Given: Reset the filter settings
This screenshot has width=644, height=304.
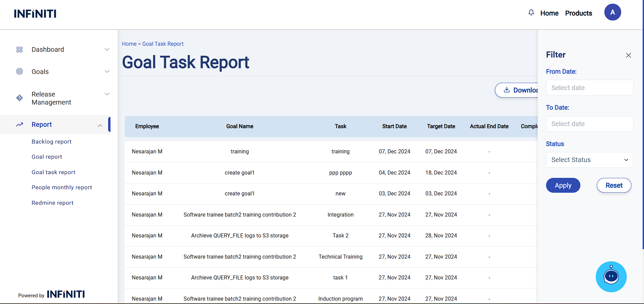Looking at the screenshot, I should tap(613, 185).
